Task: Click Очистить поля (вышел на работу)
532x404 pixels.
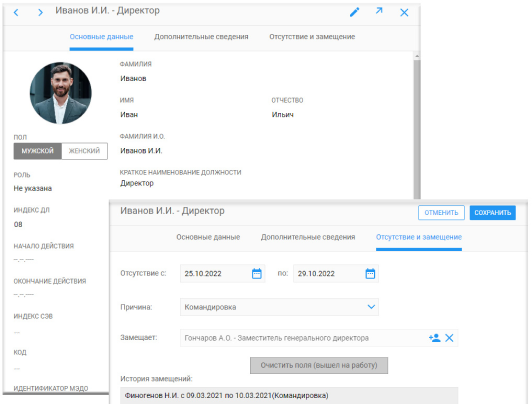Action: pyautogui.click(x=319, y=365)
